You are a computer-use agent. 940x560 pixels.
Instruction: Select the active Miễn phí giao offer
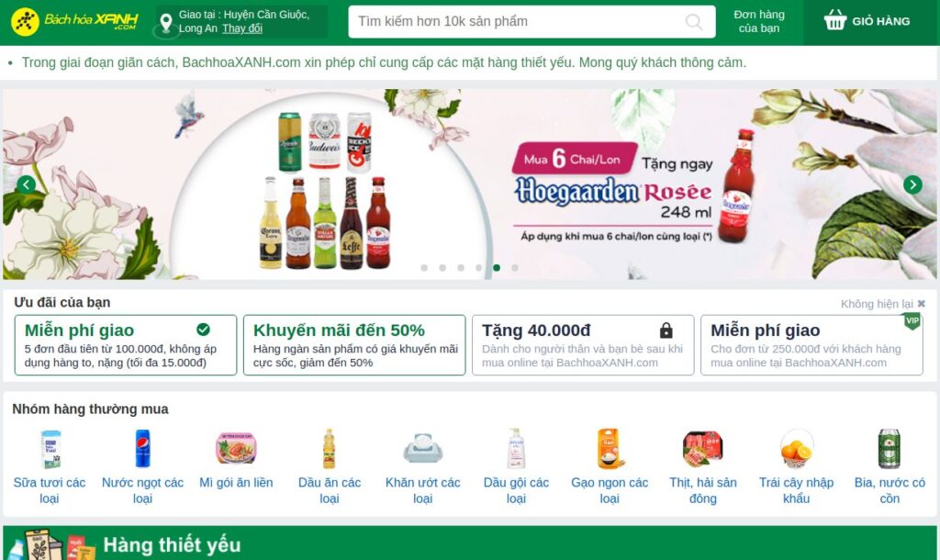[125, 345]
